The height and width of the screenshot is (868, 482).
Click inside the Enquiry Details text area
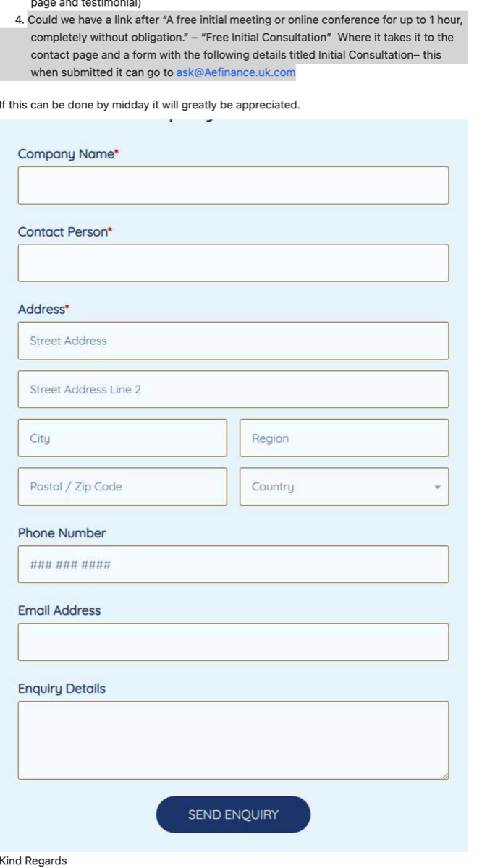click(233, 739)
